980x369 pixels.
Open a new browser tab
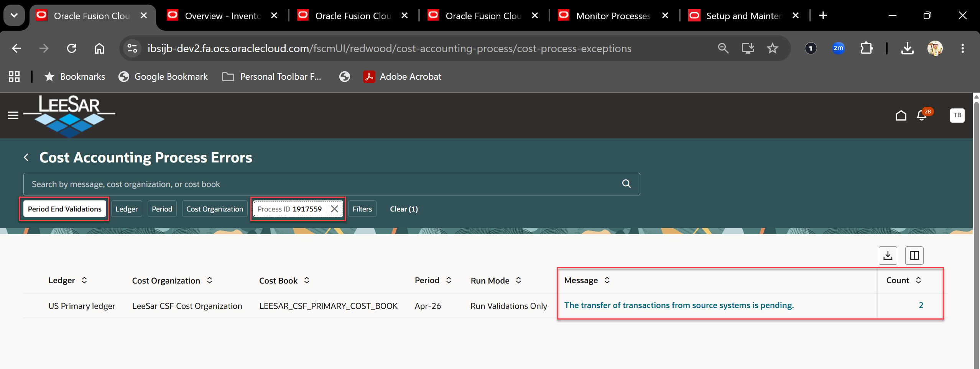823,16
